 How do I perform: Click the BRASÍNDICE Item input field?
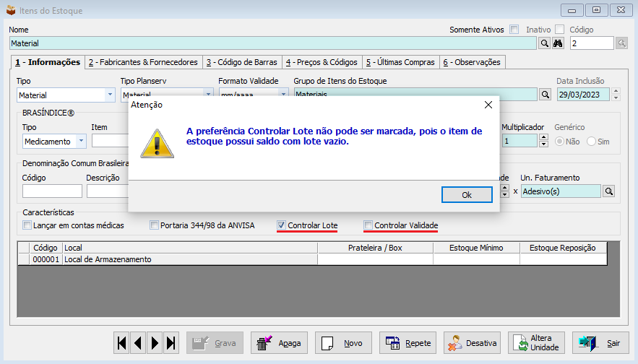(110, 141)
